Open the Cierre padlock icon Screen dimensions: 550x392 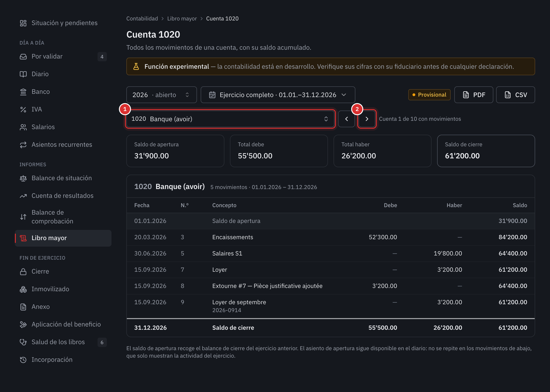[x=23, y=272]
